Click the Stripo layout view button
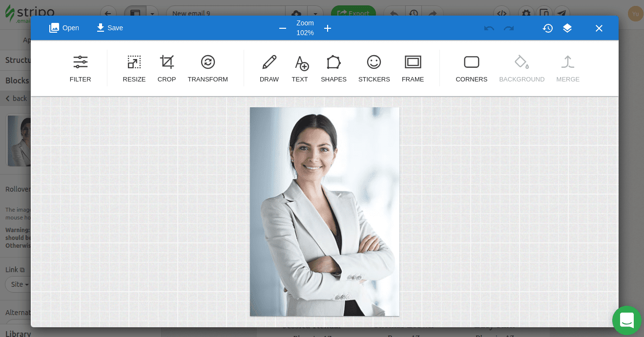 coord(135,13)
